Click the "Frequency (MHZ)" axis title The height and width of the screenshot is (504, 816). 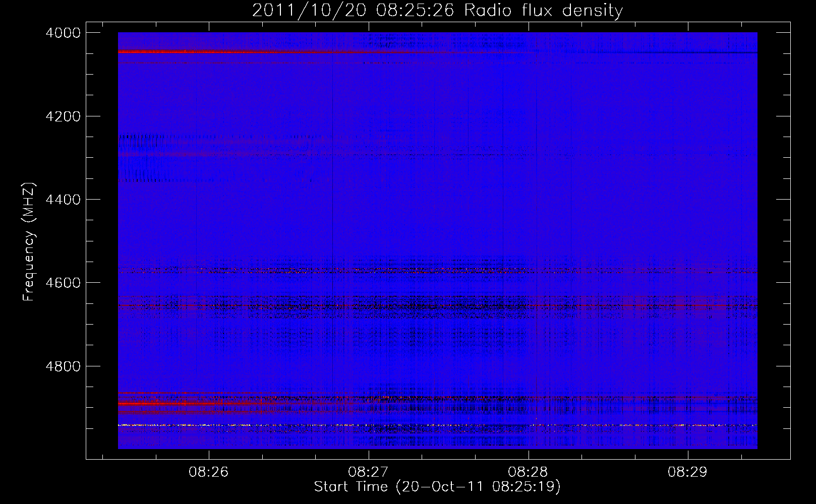30,241
